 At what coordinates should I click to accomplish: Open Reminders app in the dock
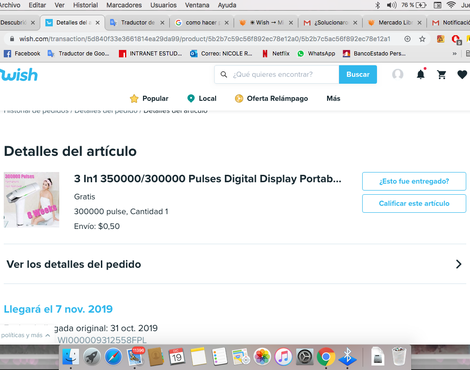tap(219, 357)
